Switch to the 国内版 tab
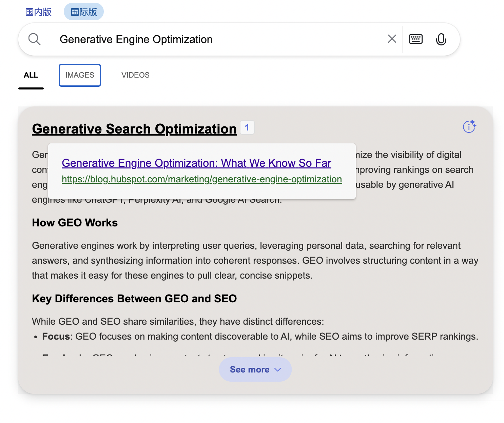 point(39,12)
